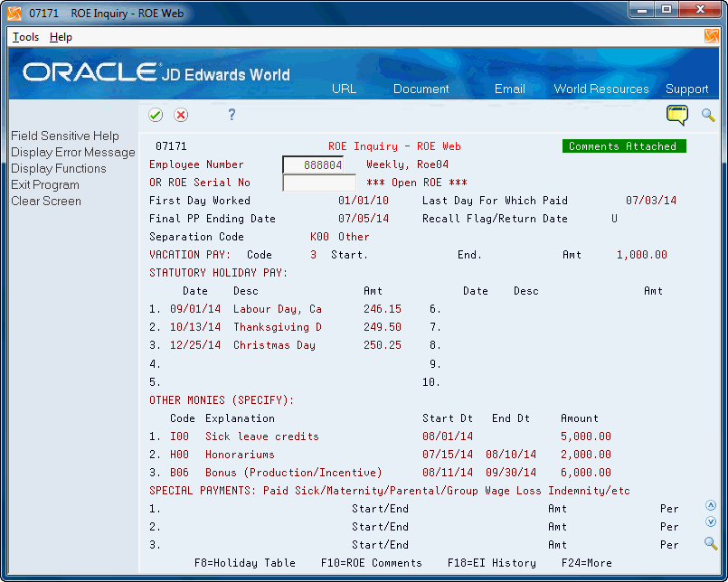Open World Resources link

pos(601,89)
